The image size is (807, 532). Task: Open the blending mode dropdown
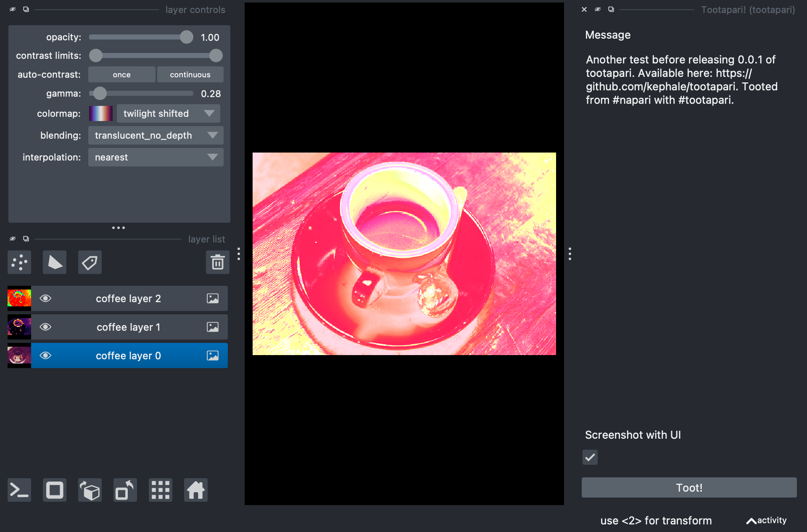tap(156, 135)
